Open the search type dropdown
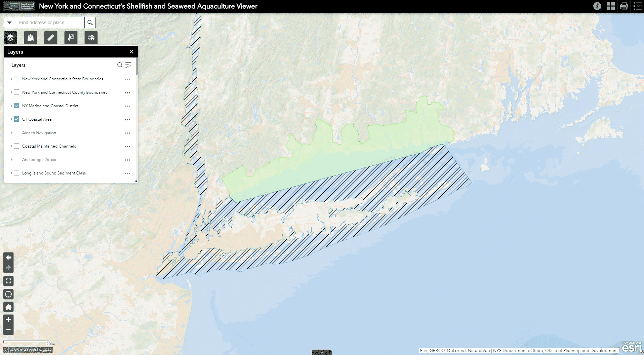 click(x=9, y=23)
